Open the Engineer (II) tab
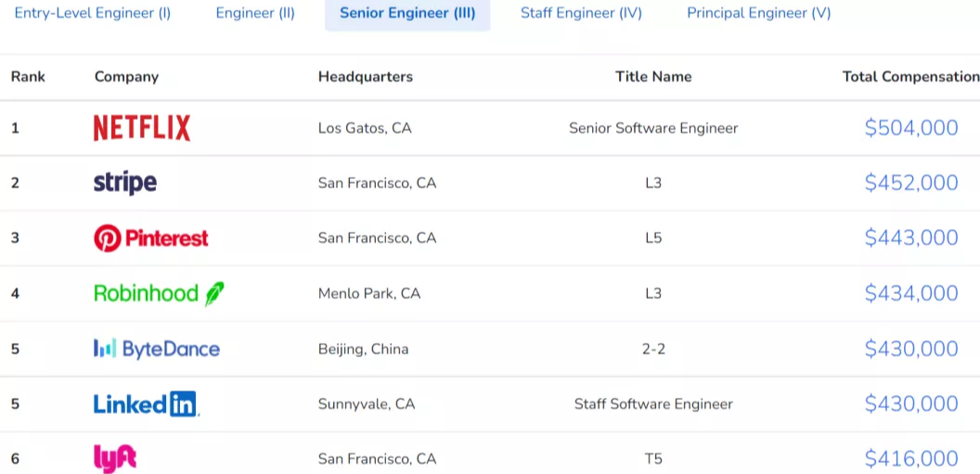 pyautogui.click(x=255, y=14)
